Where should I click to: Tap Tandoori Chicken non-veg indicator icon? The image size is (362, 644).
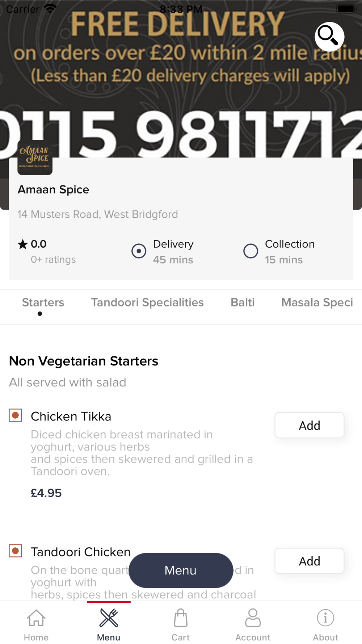point(16,551)
